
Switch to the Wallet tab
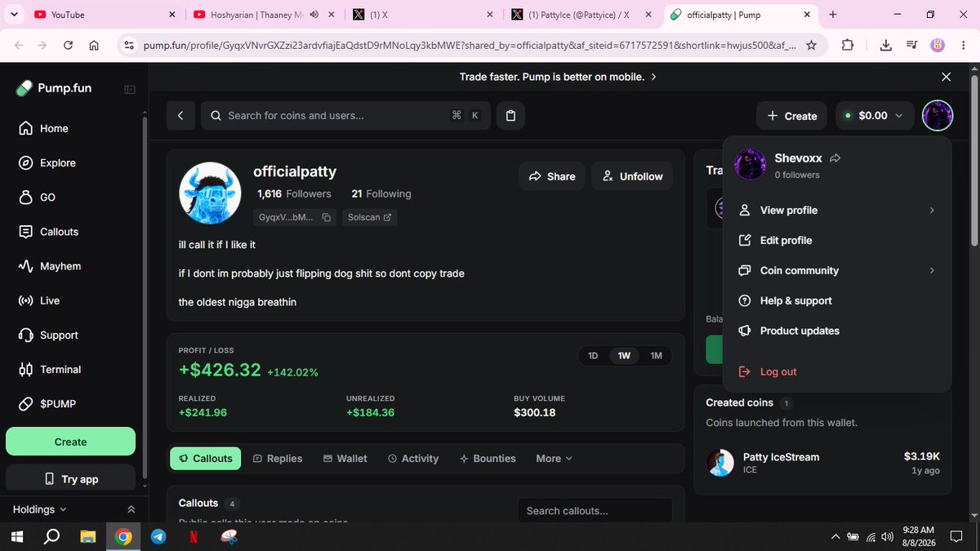(345, 459)
